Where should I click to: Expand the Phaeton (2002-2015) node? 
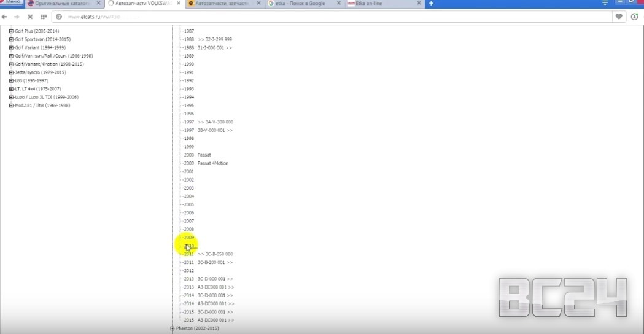172,328
